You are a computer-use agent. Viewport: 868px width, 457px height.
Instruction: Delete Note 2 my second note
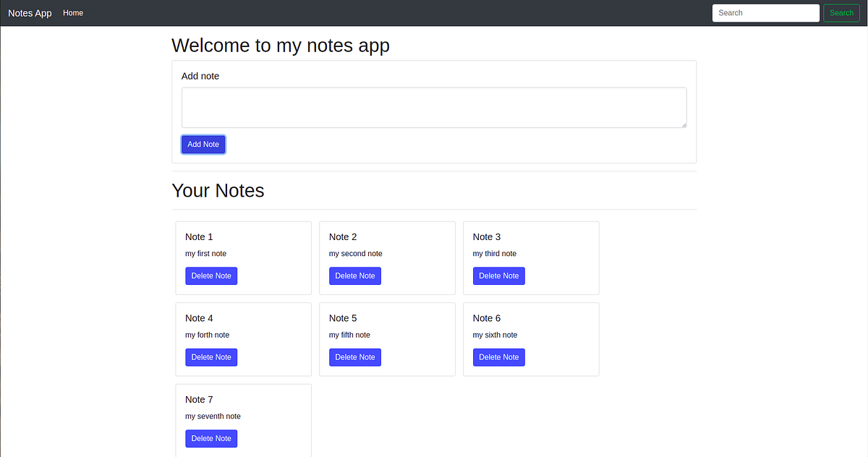(354, 276)
